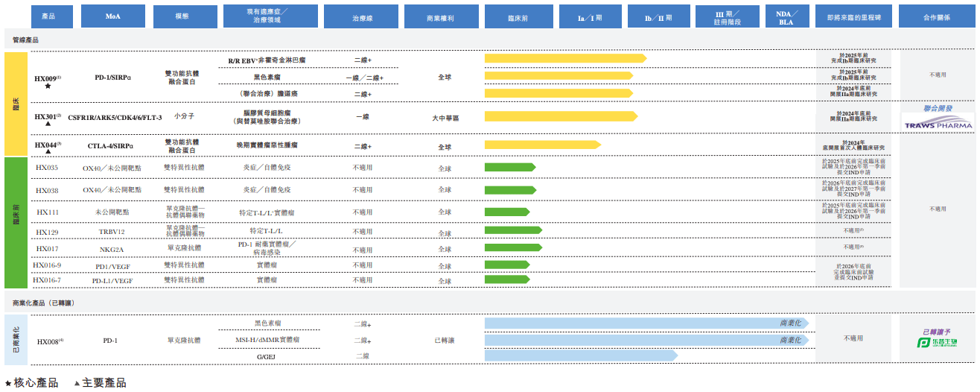Select the MoA column header
This screenshot has height=392, width=980.
(113, 16)
